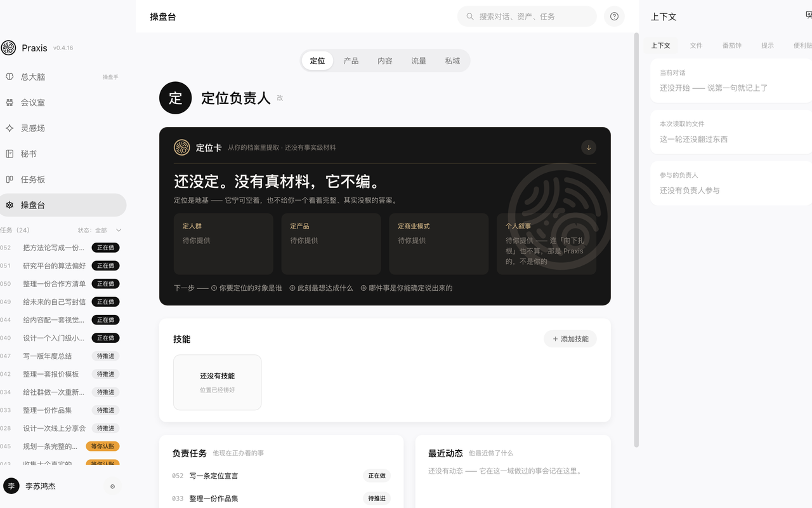Image resolution: width=812 pixels, height=508 pixels.
Task: Click the main content vertical scrollbar
Action: (x=636, y=240)
